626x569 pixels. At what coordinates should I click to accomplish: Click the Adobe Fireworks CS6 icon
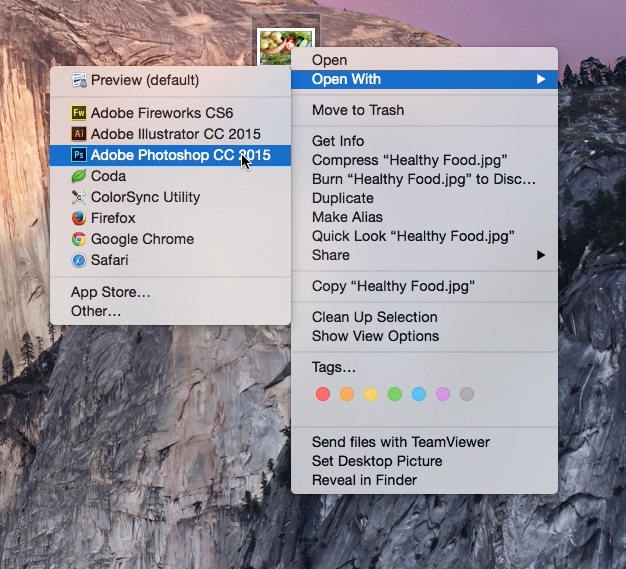tap(79, 113)
